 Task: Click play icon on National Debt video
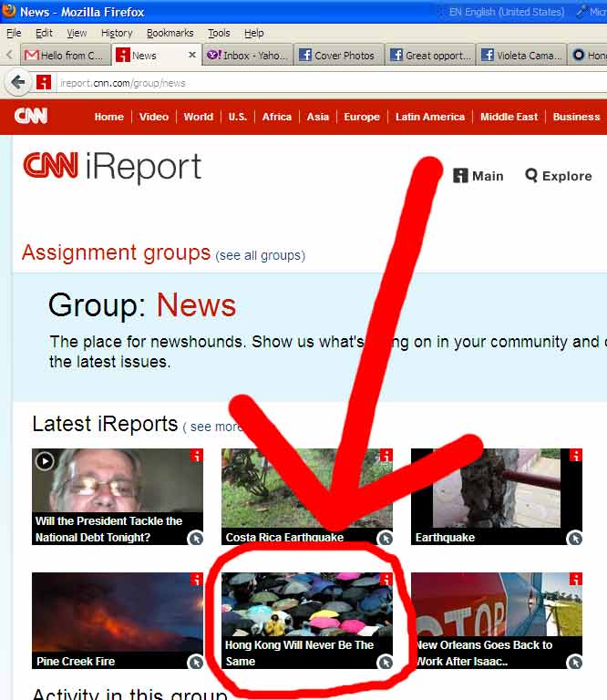[45, 461]
